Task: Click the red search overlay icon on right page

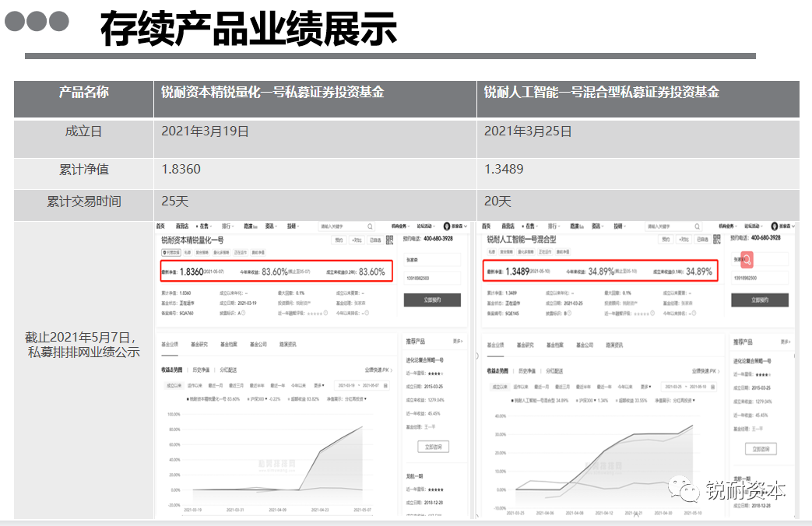Action: (x=747, y=259)
